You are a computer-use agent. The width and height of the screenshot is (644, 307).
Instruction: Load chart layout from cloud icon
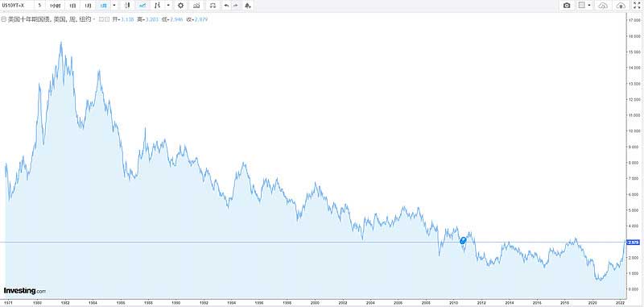click(x=603, y=6)
